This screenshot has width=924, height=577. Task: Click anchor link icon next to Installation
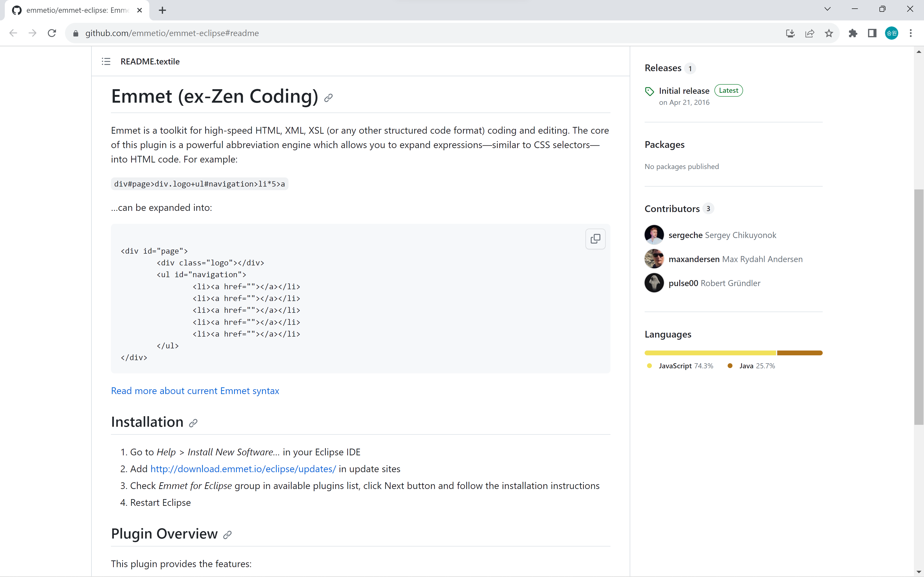[193, 423]
